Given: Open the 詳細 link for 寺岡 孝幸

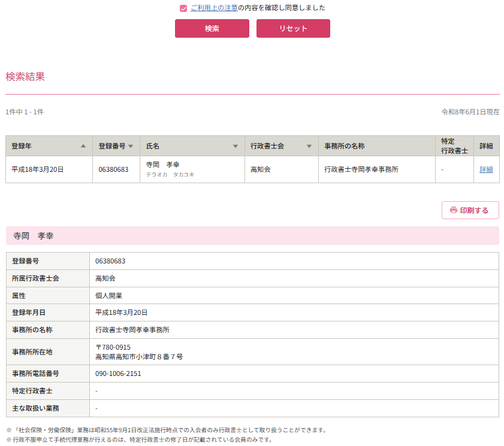Looking at the screenshot, I should [486, 169].
